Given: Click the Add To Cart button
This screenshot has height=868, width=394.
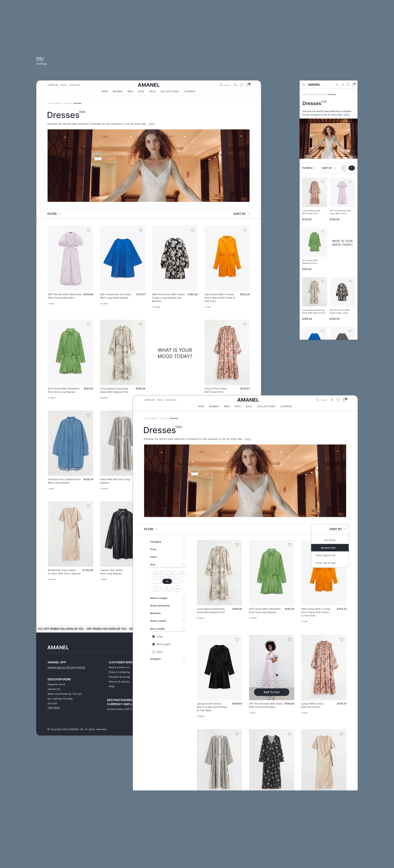Looking at the screenshot, I should (x=271, y=692).
